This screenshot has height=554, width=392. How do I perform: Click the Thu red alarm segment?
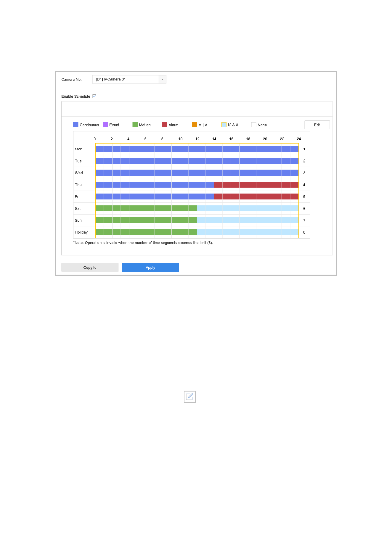click(256, 185)
